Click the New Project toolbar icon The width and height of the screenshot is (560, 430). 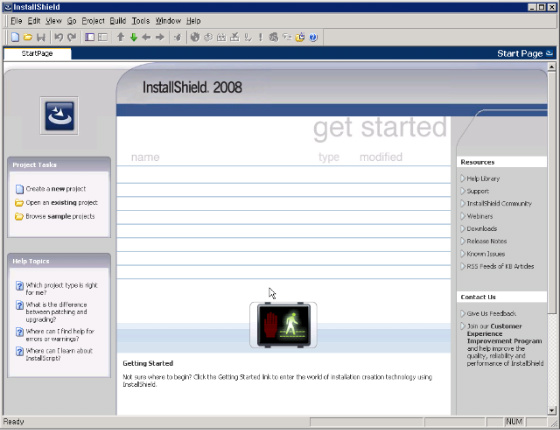tap(15, 37)
